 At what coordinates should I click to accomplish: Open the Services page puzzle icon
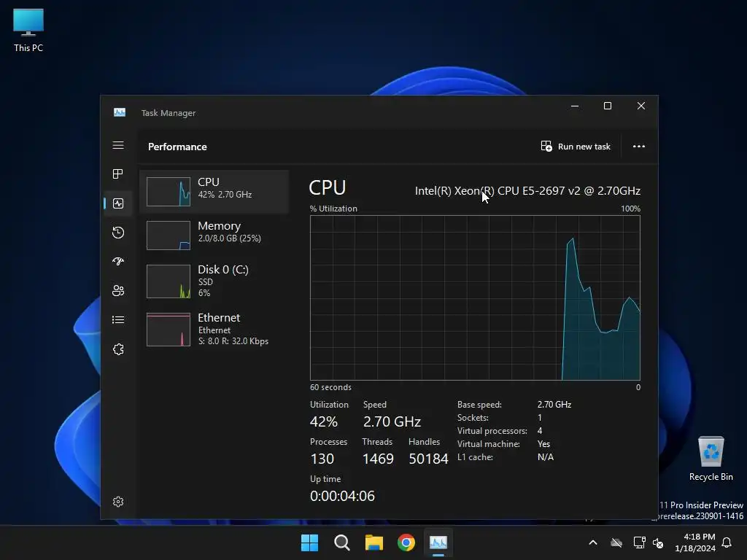click(118, 349)
